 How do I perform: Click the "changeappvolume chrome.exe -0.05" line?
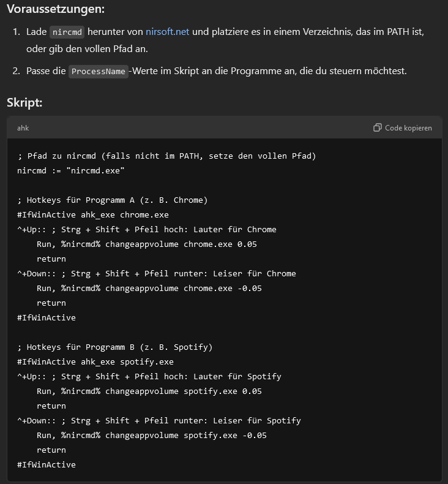[x=149, y=288]
